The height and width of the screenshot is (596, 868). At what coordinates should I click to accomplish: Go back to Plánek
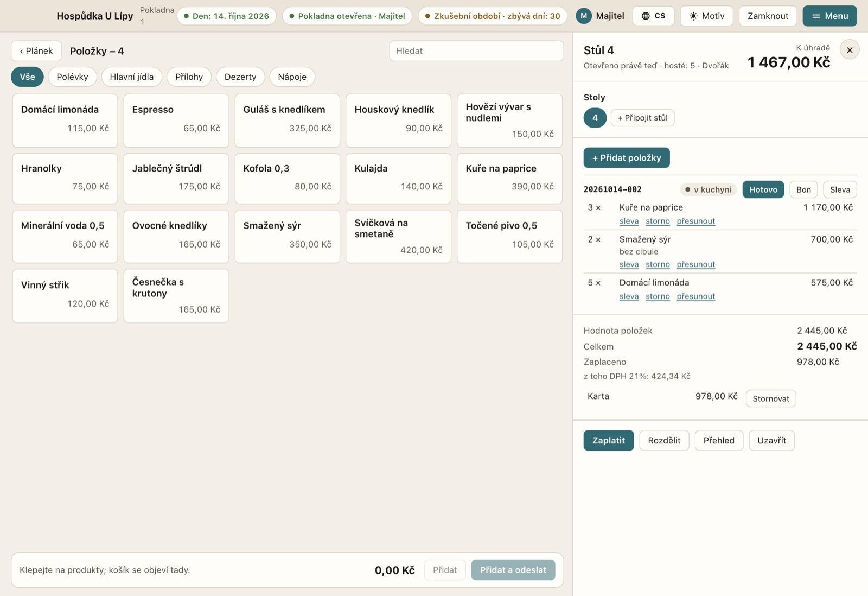point(36,51)
